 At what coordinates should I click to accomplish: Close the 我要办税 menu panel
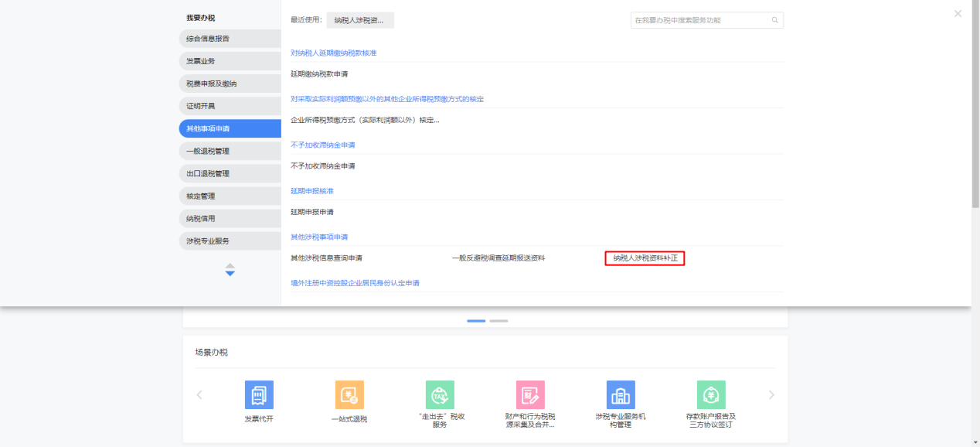pyautogui.click(x=958, y=14)
